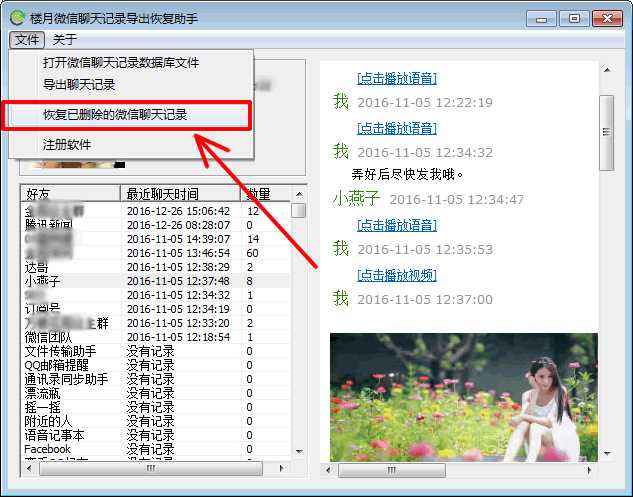Screen dimensions: 633x497
Task: Select the 腾讯新闻 row
Action: tap(155, 225)
